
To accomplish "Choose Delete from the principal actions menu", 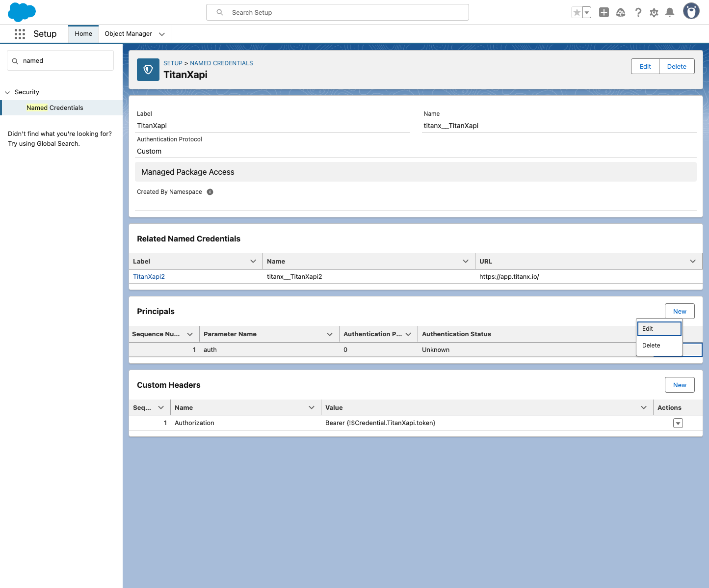I will tap(659, 346).
